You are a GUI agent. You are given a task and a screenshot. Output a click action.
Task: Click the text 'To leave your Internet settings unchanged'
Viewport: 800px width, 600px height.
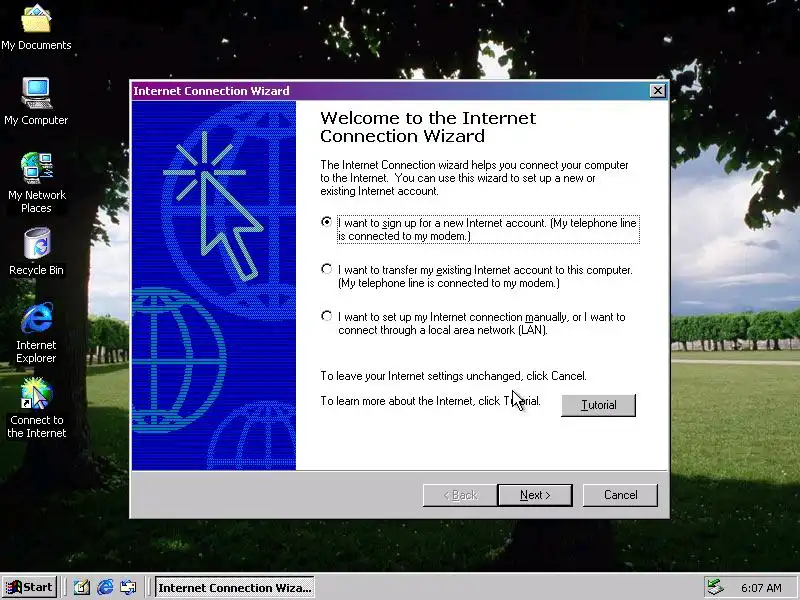pos(421,376)
